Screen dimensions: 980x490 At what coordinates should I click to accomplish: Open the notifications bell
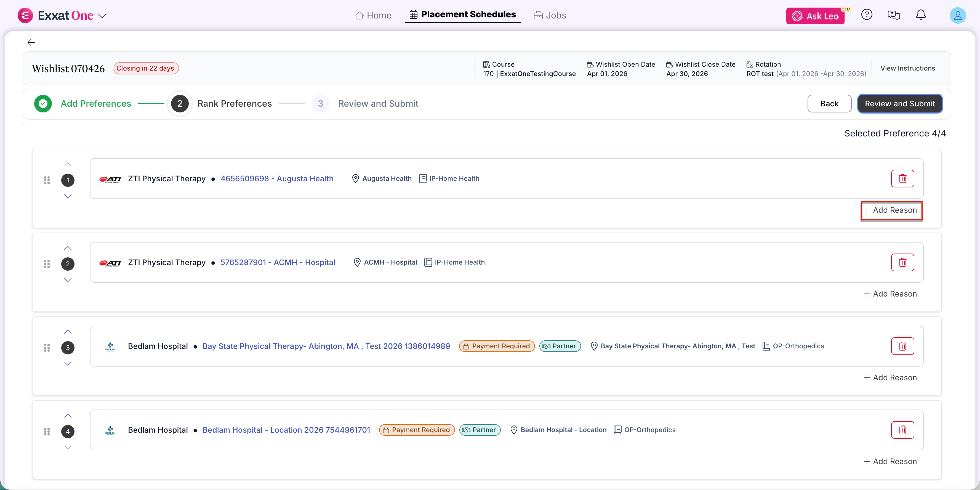(920, 15)
